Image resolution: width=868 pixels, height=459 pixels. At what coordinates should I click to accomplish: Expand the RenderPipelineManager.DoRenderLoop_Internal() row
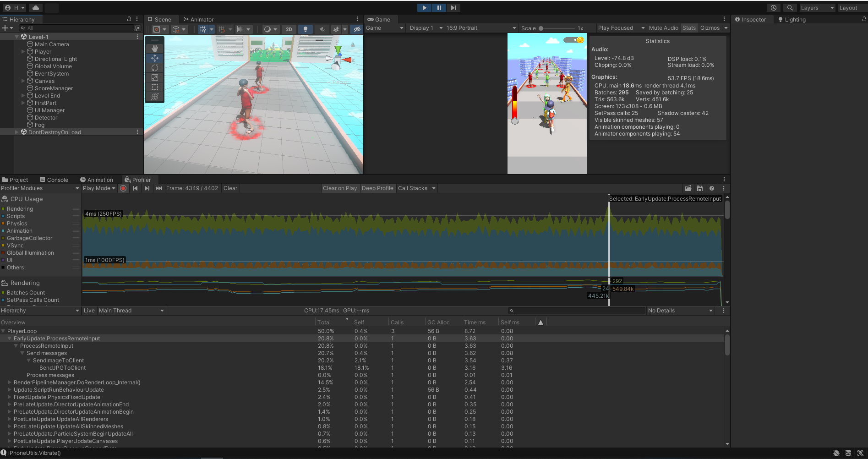coord(9,382)
